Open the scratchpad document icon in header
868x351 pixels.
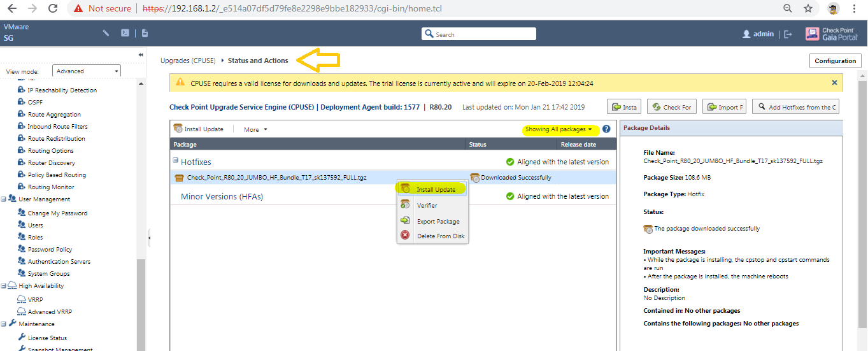pos(145,33)
